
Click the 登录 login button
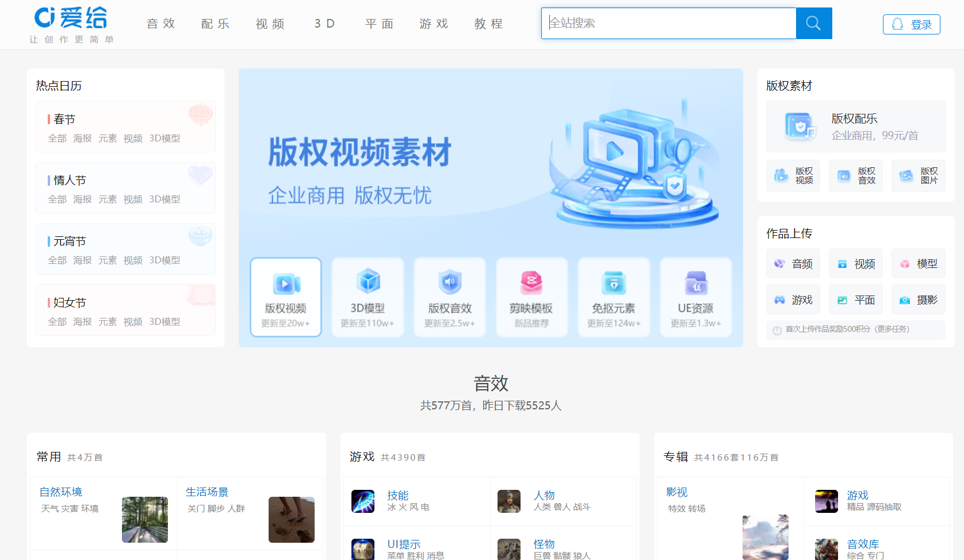coord(911,24)
